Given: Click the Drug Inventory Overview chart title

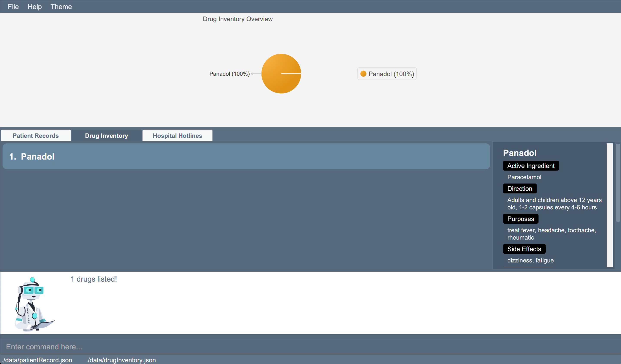Looking at the screenshot, I should point(238,19).
